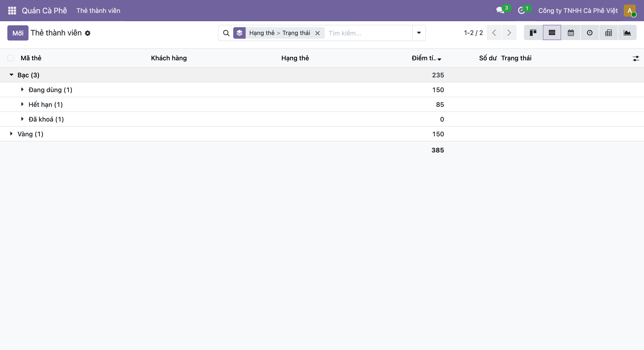The image size is (644, 350).
Task: Click the 150 value in Vàng row
Action: click(438, 134)
